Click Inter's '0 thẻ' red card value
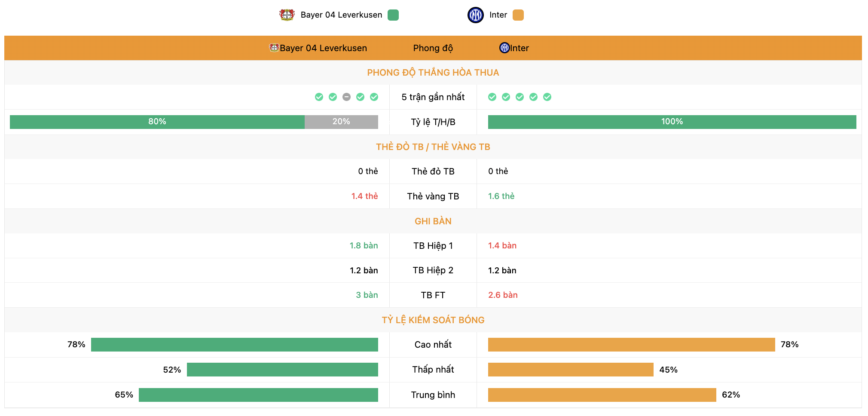The width and height of the screenshot is (868, 416). [498, 171]
